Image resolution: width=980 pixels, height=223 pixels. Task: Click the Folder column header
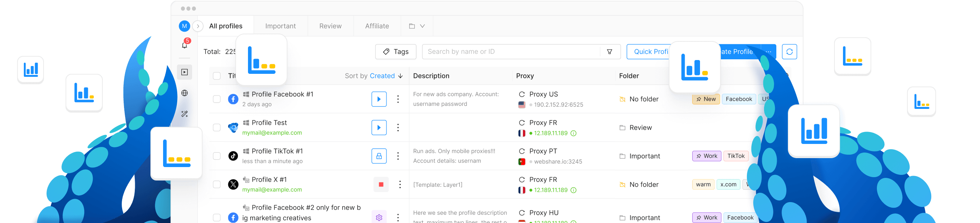point(629,76)
